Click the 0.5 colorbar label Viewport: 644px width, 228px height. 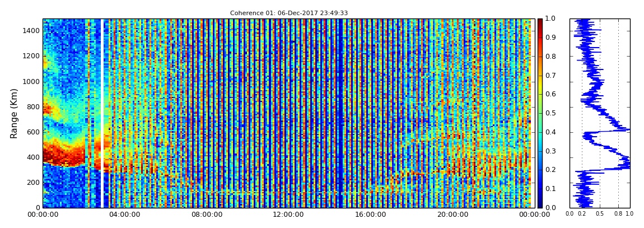point(550,113)
